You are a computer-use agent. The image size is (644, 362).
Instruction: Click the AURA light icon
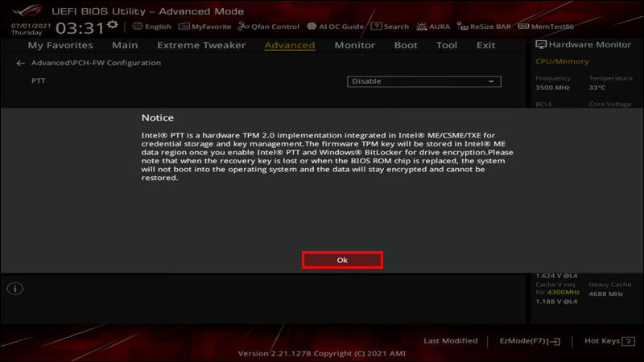pyautogui.click(x=421, y=27)
